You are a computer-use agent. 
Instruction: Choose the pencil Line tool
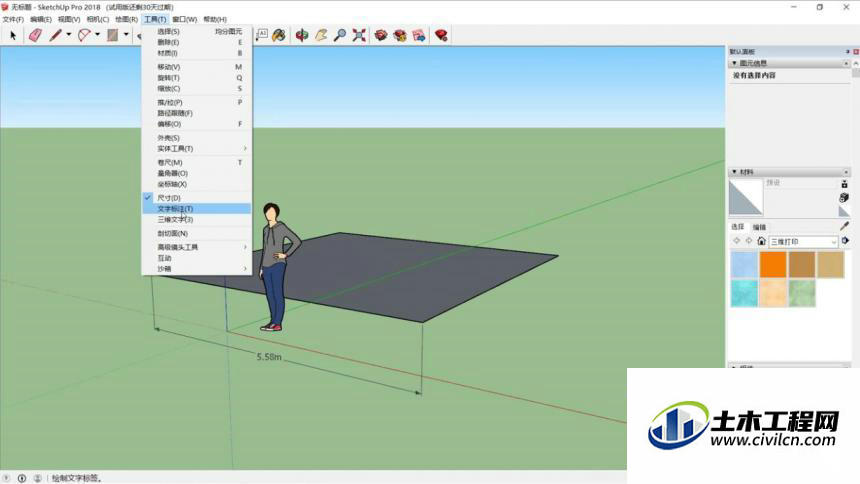[55, 36]
